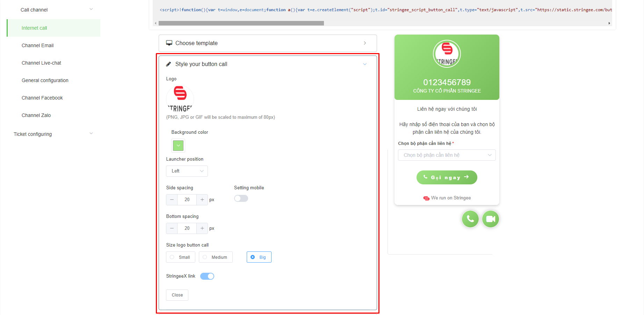Image resolution: width=644 pixels, height=315 pixels.
Task: Go to Channel Facebook settings
Action: tap(42, 98)
